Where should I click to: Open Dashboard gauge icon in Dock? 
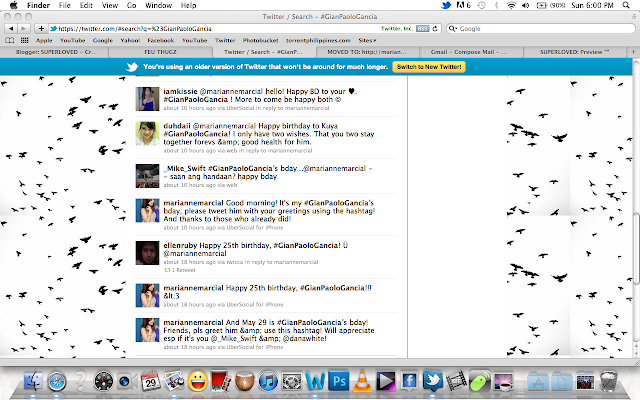coord(104,382)
